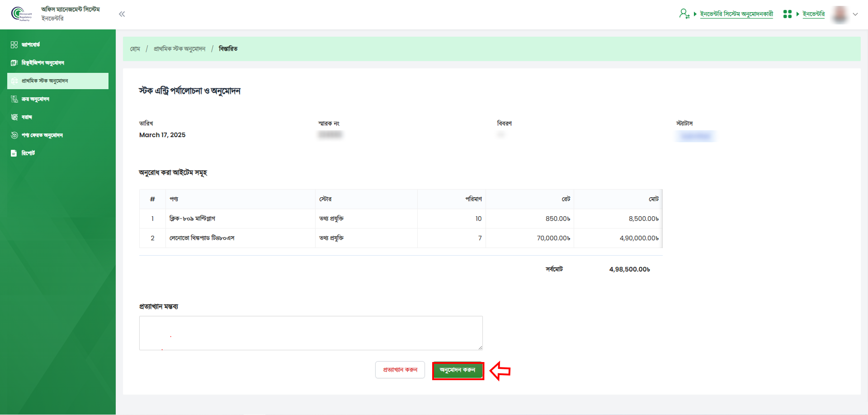Screen dimensions: 868x415
Task: Click the blurred স্মারক নং value
Action: click(330, 134)
